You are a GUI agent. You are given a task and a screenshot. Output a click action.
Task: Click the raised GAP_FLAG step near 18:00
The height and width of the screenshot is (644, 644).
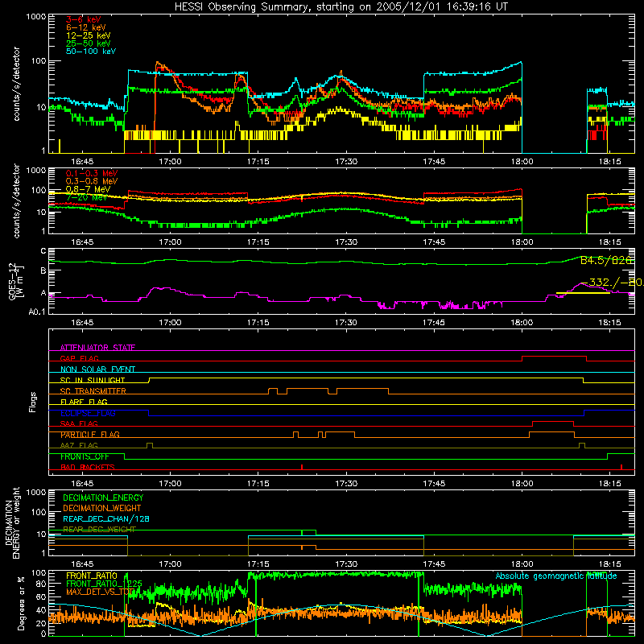554,357
